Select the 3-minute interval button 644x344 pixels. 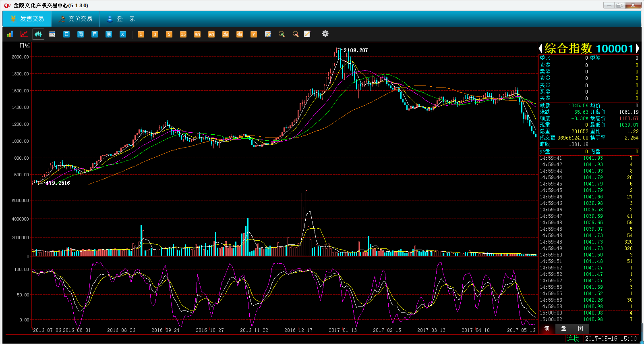point(155,34)
